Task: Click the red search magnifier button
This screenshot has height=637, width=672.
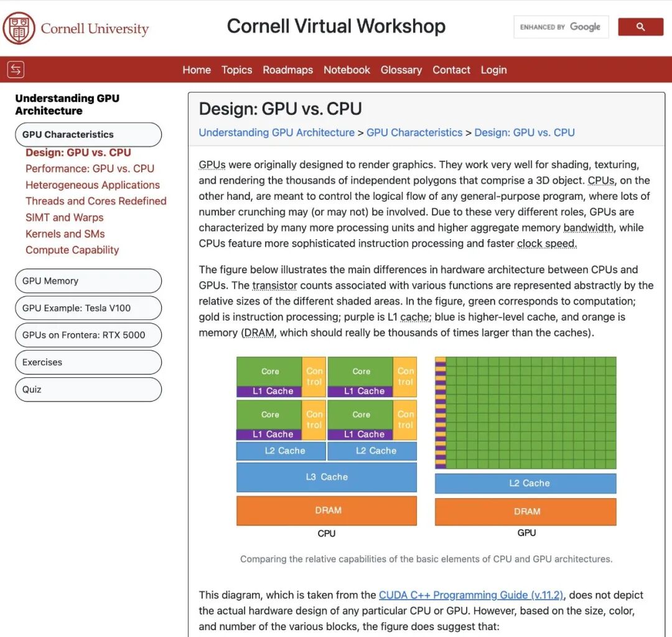Action: 640,27
